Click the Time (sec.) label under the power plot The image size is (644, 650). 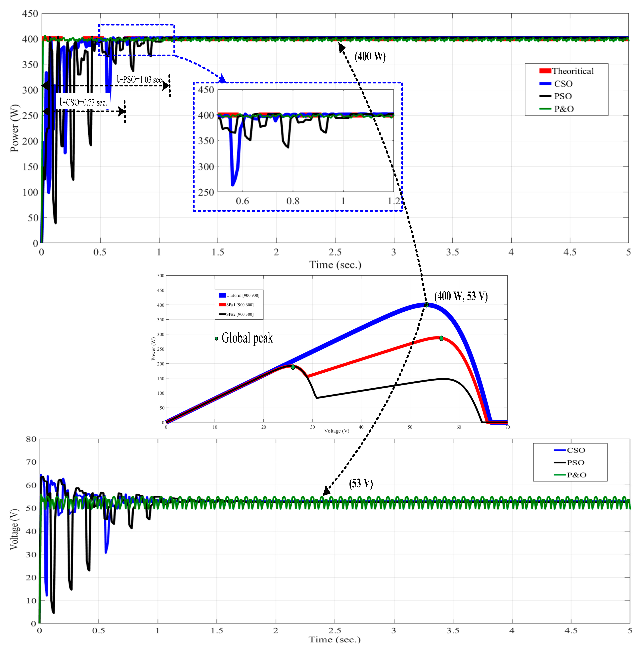pyautogui.click(x=335, y=265)
